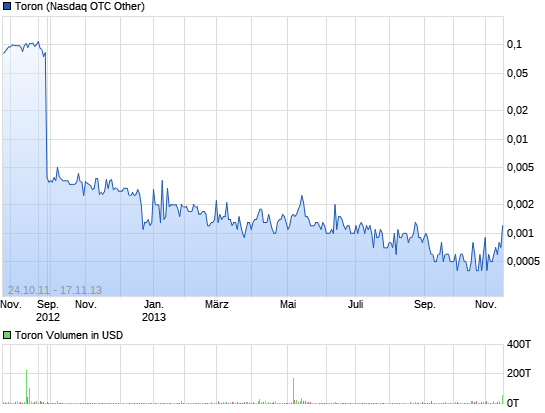
Task: Click the 0,001 price axis label
Action: 520,233
